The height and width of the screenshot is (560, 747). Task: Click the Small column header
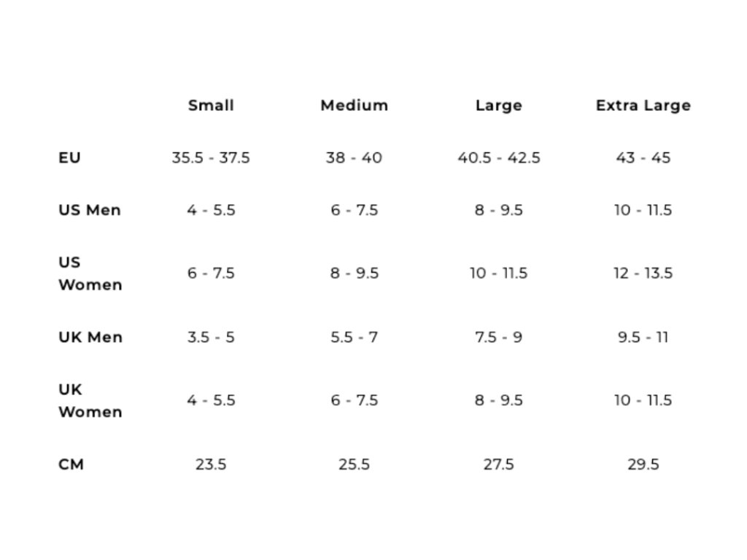[211, 105]
